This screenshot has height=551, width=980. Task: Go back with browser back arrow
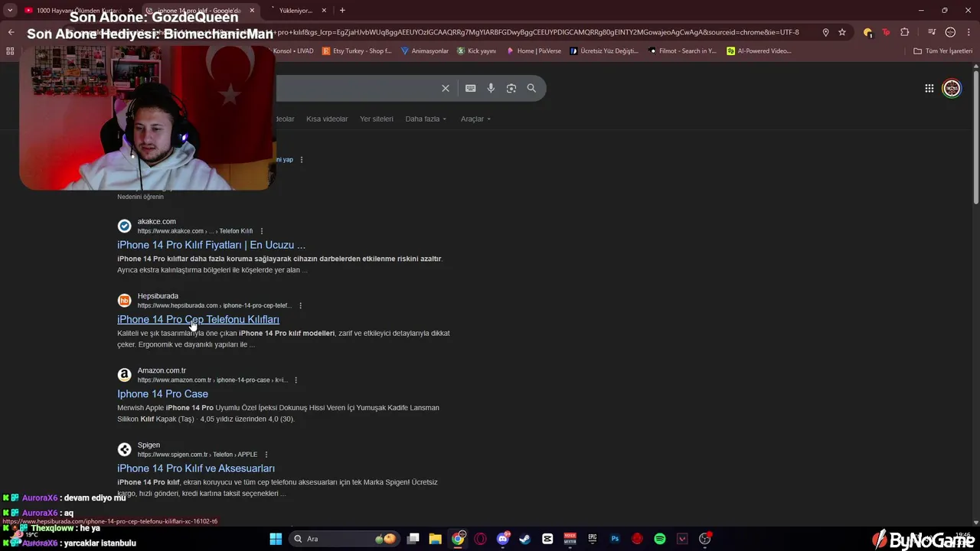point(11,32)
